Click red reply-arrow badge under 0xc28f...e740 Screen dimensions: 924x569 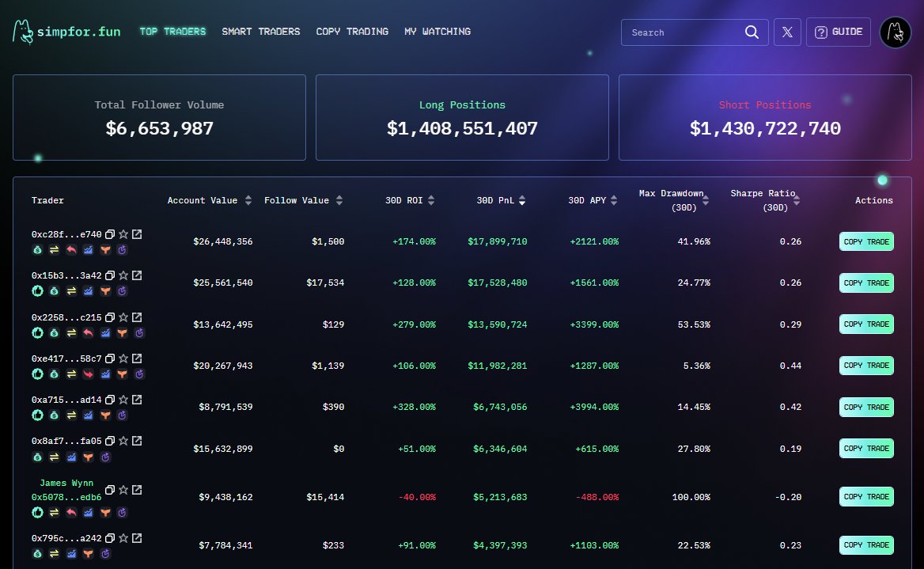pyautogui.click(x=70, y=250)
